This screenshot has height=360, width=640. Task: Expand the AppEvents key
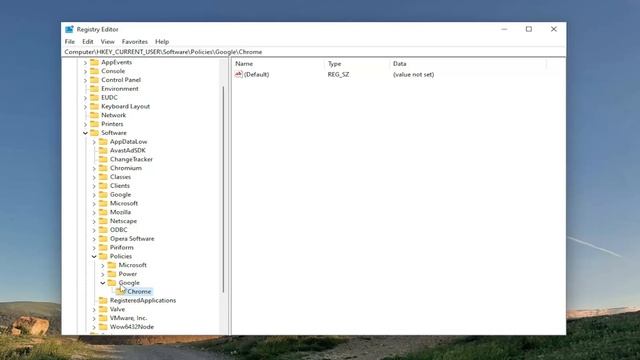[85, 62]
